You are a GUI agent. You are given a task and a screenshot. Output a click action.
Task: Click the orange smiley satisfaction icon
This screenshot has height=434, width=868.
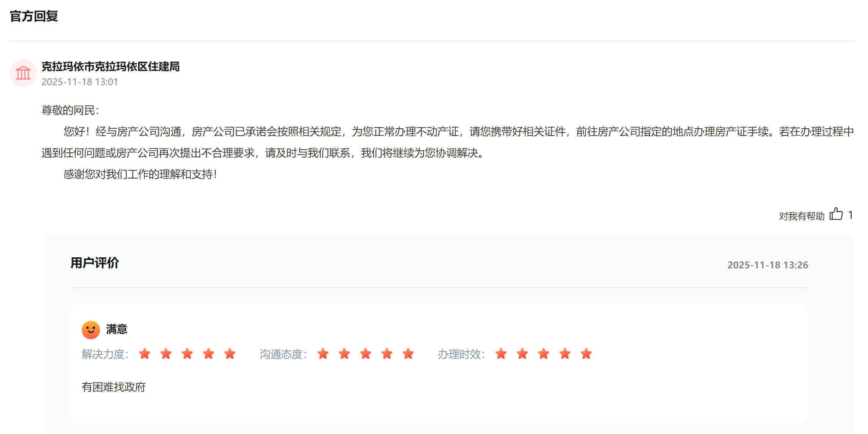[x=91, y=330]
